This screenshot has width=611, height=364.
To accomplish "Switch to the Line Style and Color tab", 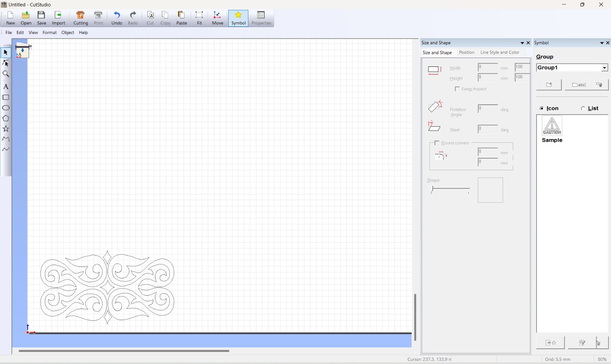I will click(500, 52).
